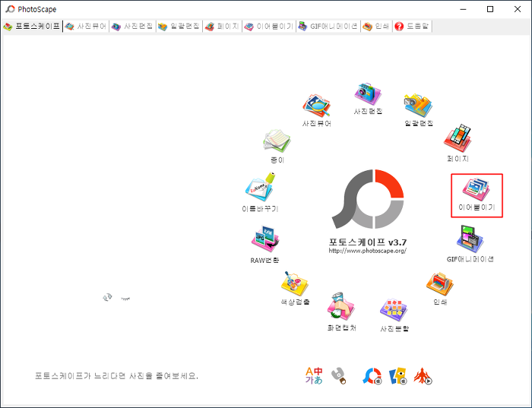The image size is (532, 408).
Task: Click the yellow face eye Mac app icon
Action: [397, 376]
